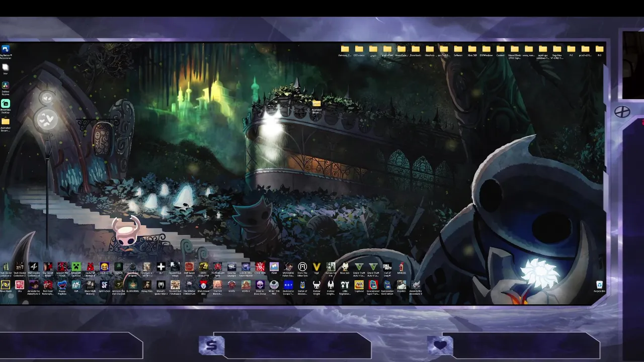
Task: Open PlayStation Accessories shortcut
Action: [5, 51]
